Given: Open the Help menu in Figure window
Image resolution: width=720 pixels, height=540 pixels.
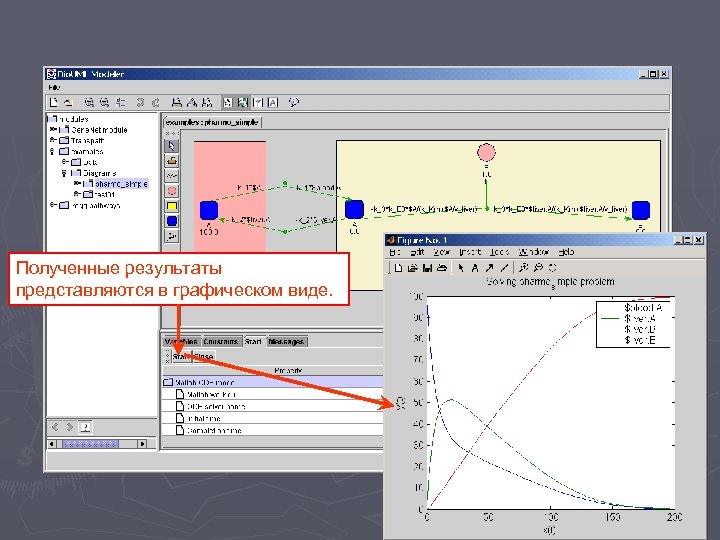Looking at the screenshot, I should [x=566, y=252].
